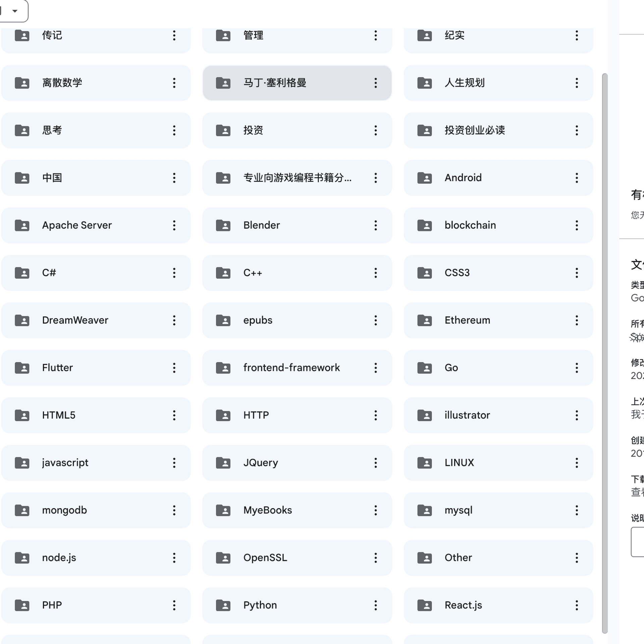This screenshot has height=644, width=644.
Task: Open the 马丁·塞利格曼 folder
Action: (x=298, y=83)
